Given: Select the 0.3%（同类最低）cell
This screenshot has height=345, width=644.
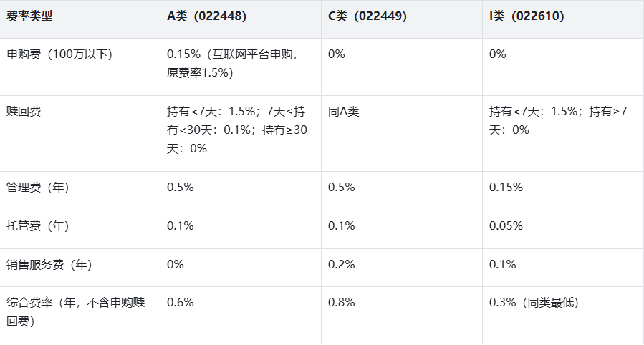Looking at the screenshot, I should pyautogui.click(x=533, y=303).
